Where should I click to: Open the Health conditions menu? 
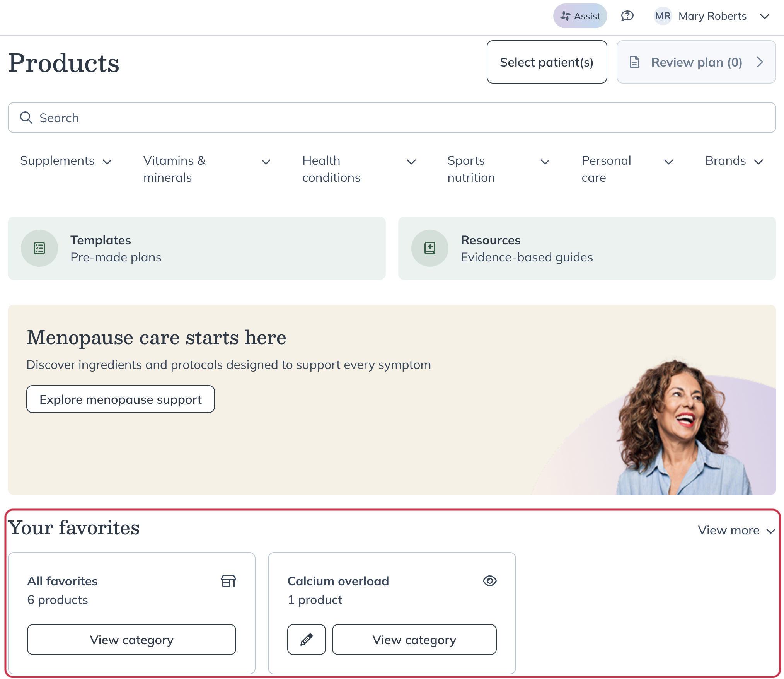tap(331, 169)
